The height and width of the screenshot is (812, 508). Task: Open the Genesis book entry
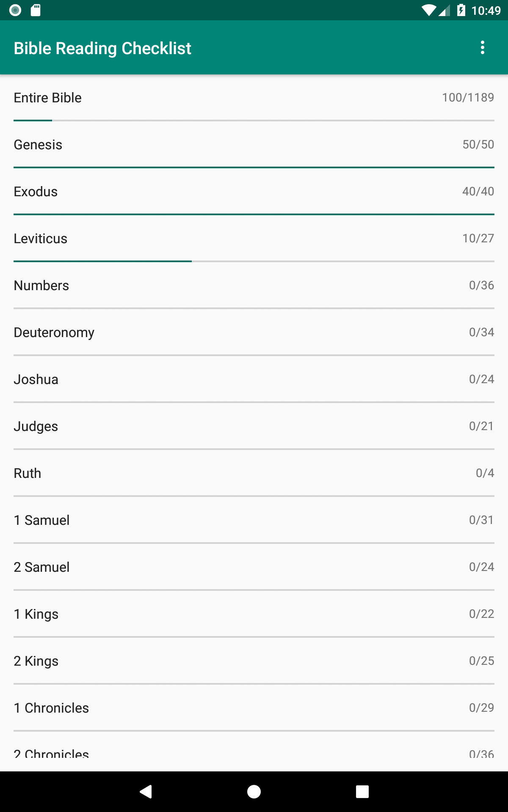pyautogui.click(x=254, y=145)
